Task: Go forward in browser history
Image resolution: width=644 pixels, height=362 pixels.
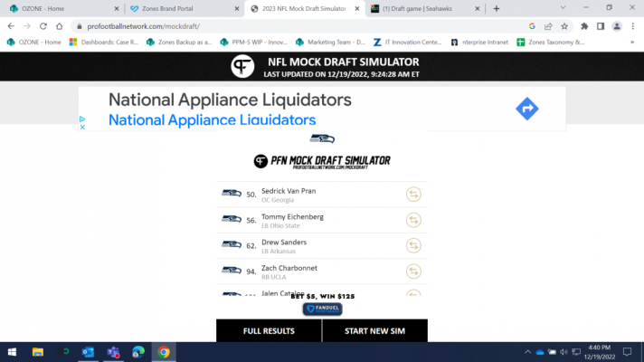Action: coord(27,26)
